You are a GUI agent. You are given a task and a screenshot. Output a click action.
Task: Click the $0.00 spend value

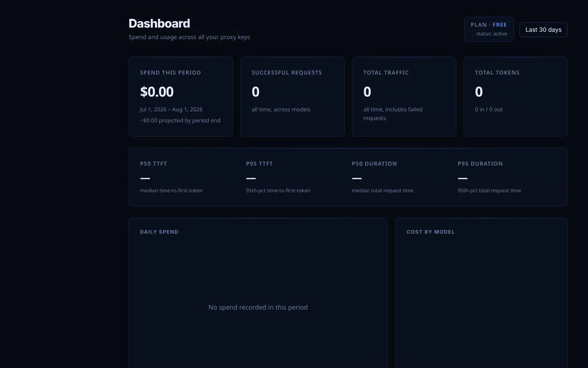pos(157,92)
